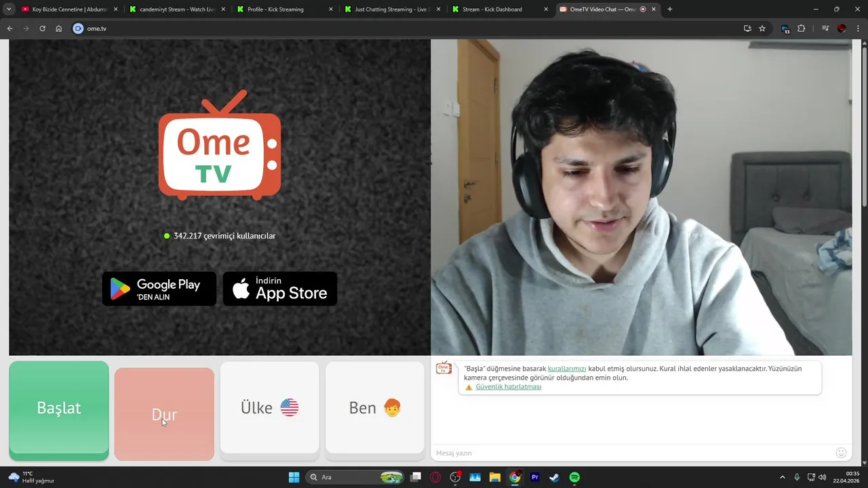Reload the ome.tv page

click(42, 28)
